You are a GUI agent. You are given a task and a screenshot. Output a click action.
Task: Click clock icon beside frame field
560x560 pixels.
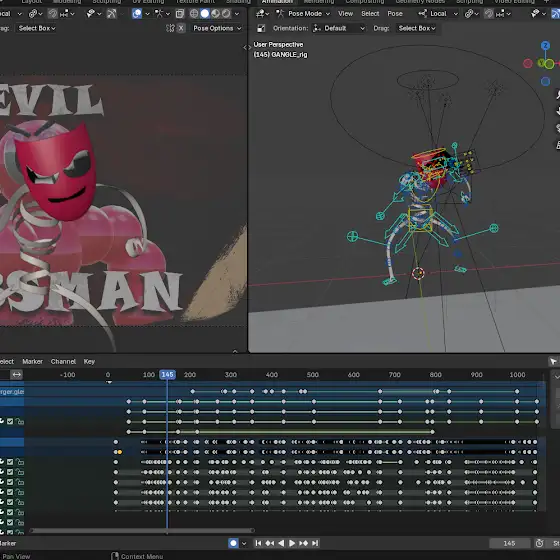click(539, 543)
